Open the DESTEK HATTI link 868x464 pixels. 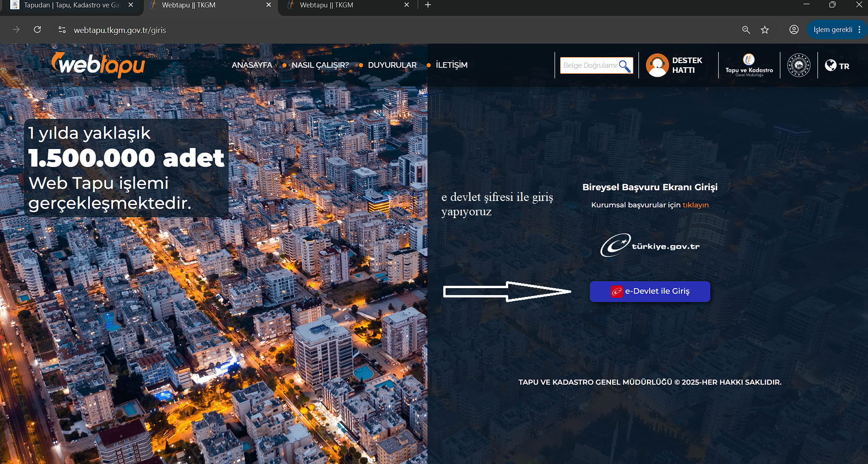687,65
